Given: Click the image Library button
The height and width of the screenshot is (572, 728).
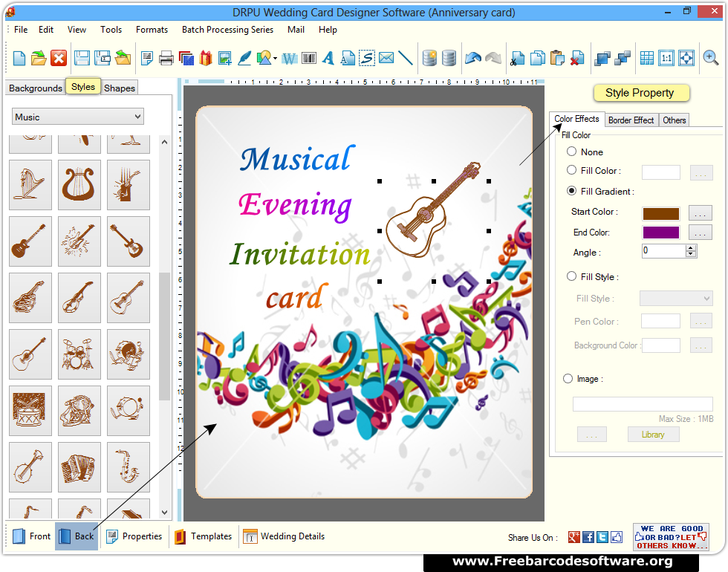Looking at the screenshot, I should 653,435.
